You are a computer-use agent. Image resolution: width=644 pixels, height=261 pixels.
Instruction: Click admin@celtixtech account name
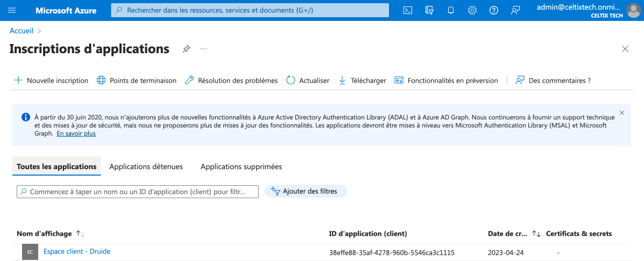pyautogui.click(x=579, y=7)
